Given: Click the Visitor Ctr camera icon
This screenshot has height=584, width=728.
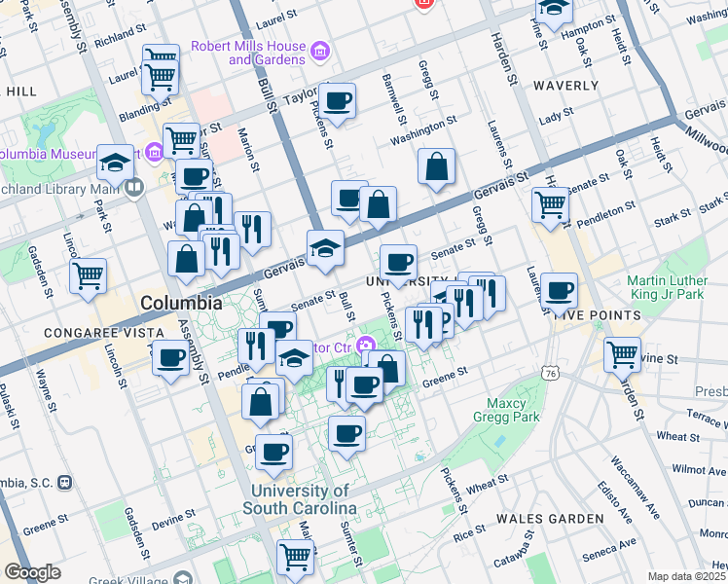Looking at the screenshot, I should pos(366,345).
